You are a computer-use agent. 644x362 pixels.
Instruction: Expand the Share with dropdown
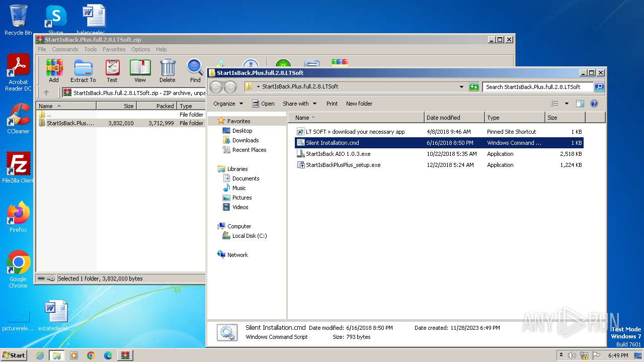(300, 104)
